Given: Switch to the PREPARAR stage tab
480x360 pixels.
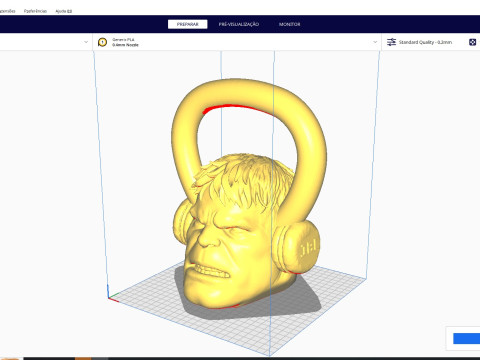Looking at the screenshot, I should pos(188,24).
